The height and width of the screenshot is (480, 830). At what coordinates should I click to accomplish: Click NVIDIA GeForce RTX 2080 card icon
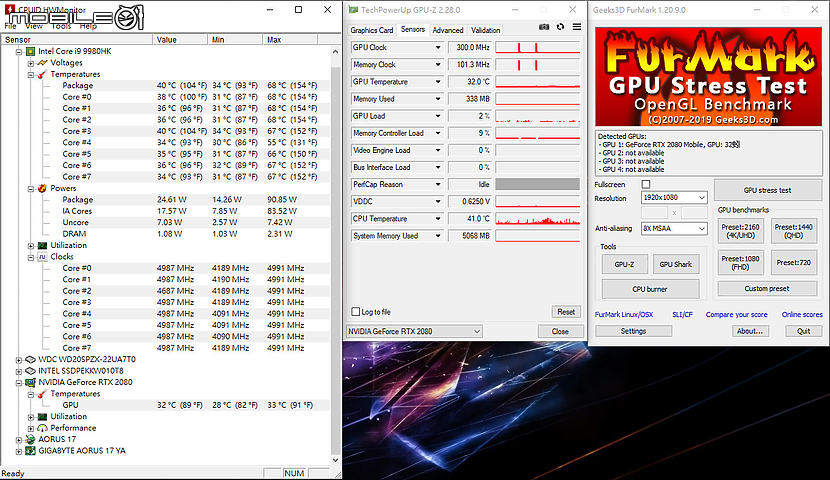[x=31, y=382]
